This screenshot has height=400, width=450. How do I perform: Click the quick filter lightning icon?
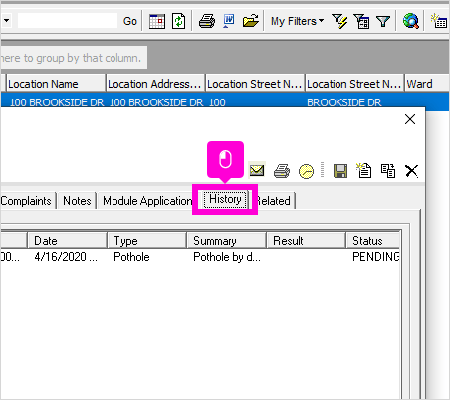pyautogui.click(x=339, y=21)
